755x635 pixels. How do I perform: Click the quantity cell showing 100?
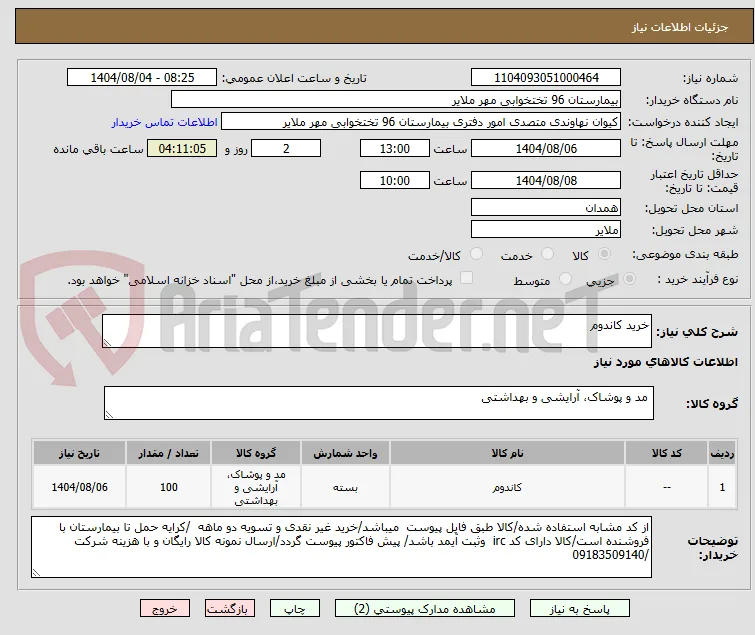coord(169,487)
